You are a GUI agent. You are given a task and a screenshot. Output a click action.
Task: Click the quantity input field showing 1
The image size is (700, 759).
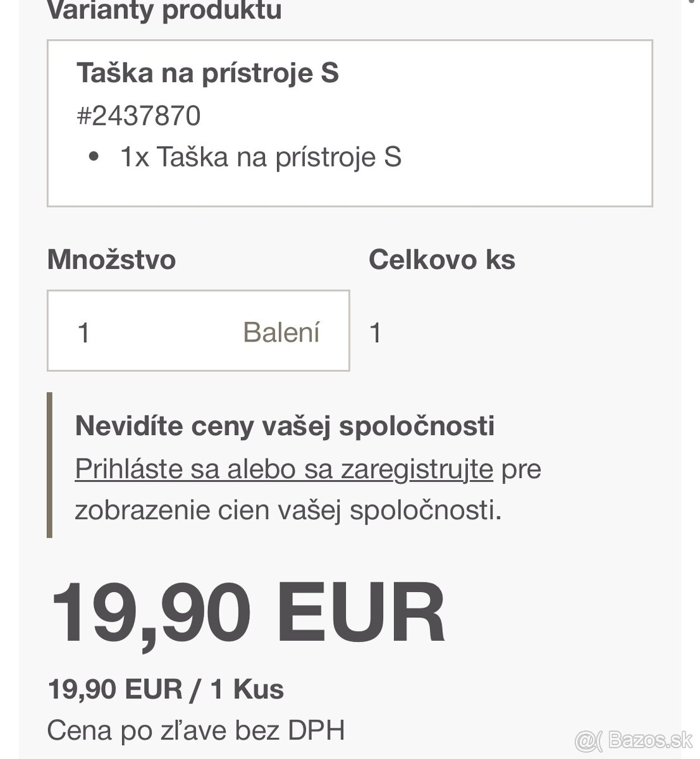(152, 331)
